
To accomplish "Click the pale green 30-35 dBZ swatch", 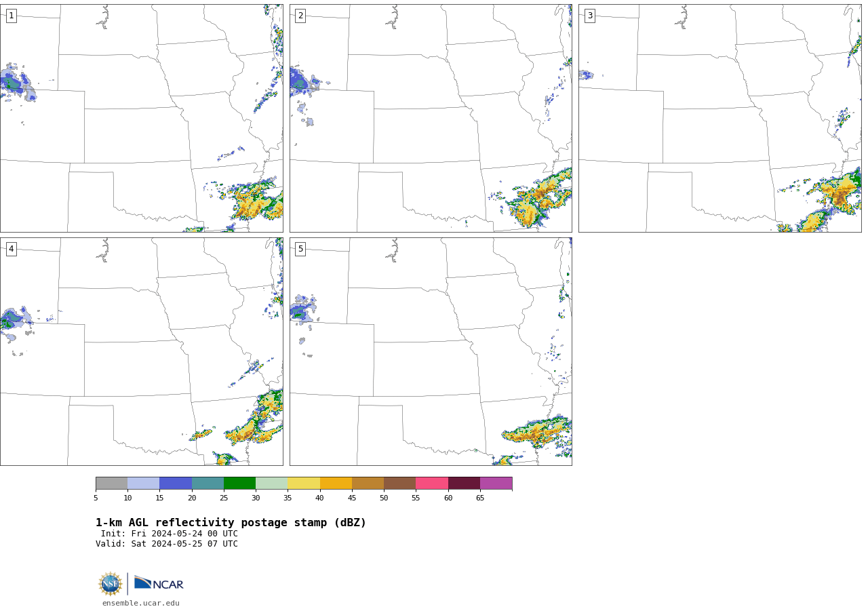I will 271,484.
